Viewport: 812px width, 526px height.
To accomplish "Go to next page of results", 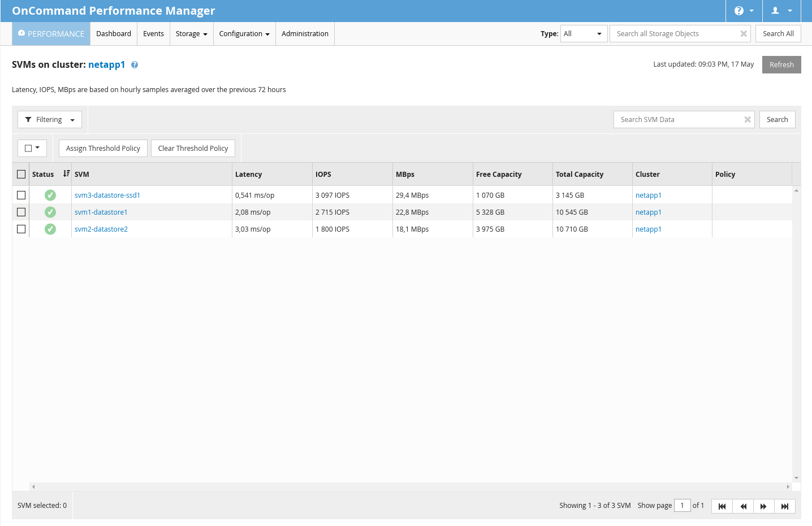I will point(764,506).
